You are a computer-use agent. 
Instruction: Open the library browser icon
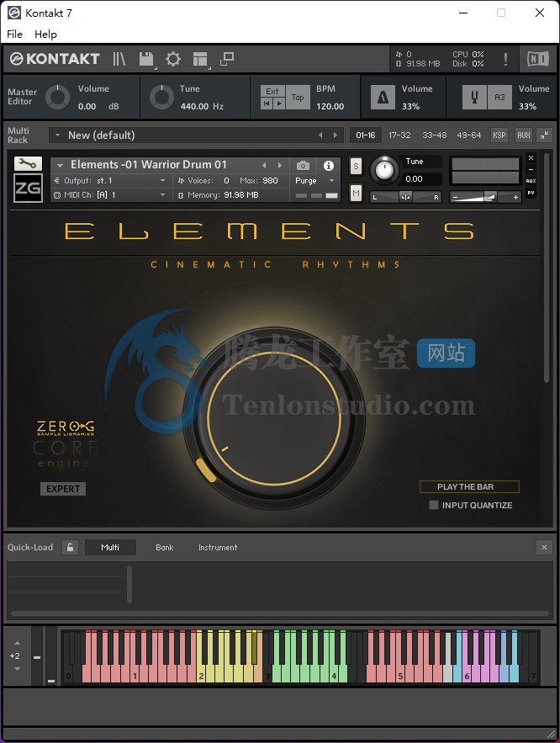[119, 59]
